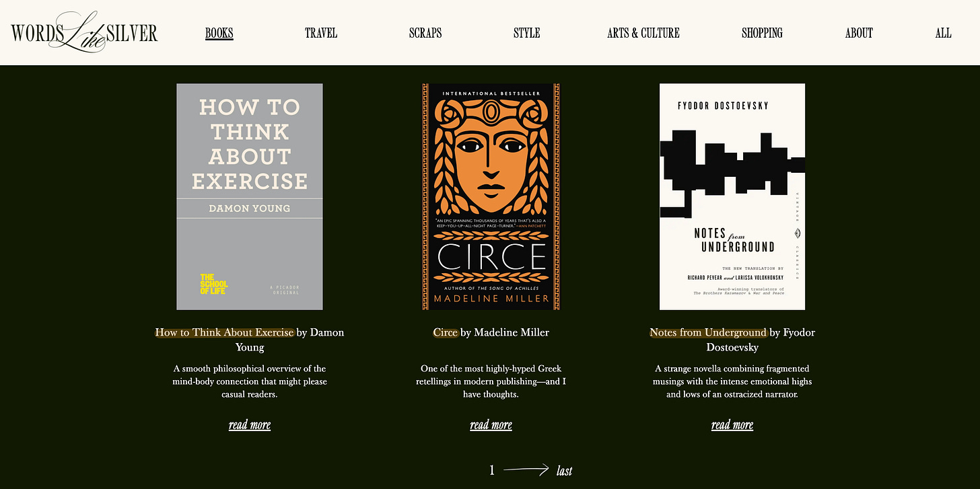Screen dimensions: 980x489
Task: Open How to Think About Exercise title link
Action: 224,332
